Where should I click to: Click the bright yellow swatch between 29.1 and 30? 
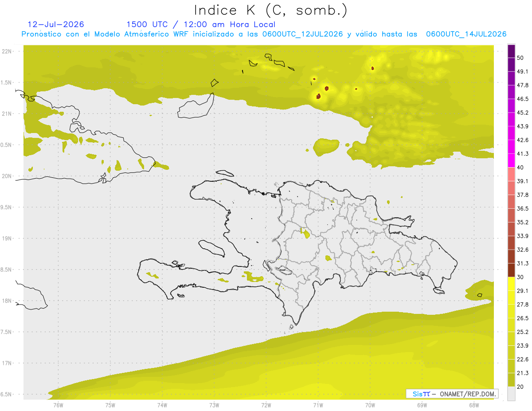click(511, 284)
